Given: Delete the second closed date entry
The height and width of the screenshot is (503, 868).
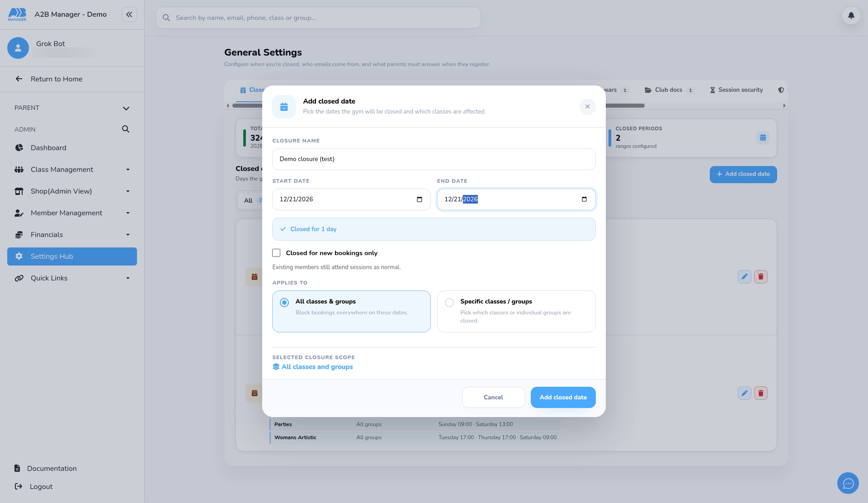Looking at the screenshot, I should [761, 393].
